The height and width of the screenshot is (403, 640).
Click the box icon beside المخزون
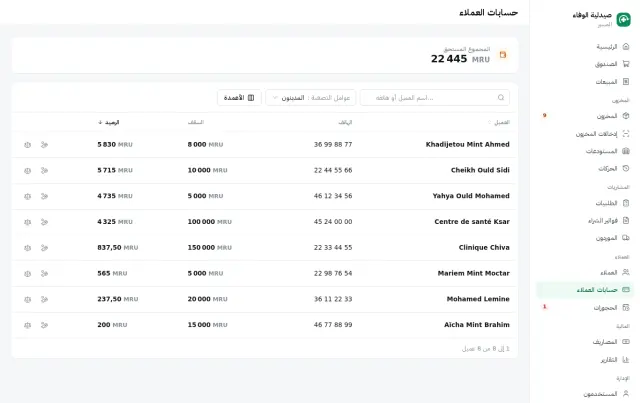(x=626, y=116)
